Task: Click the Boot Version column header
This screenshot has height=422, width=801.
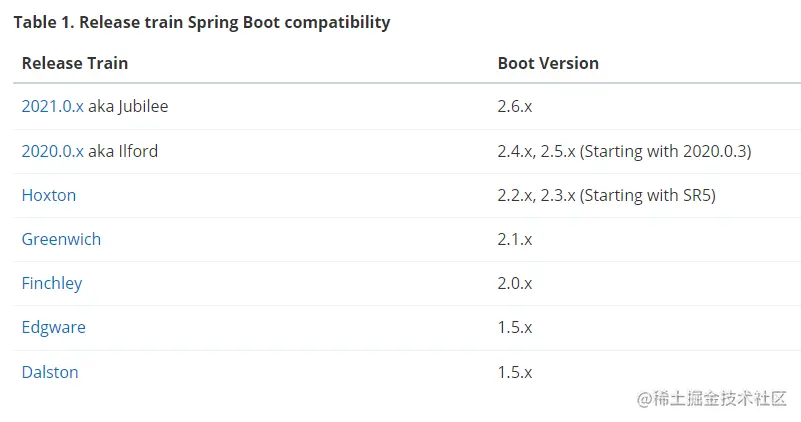Action: 548,63
